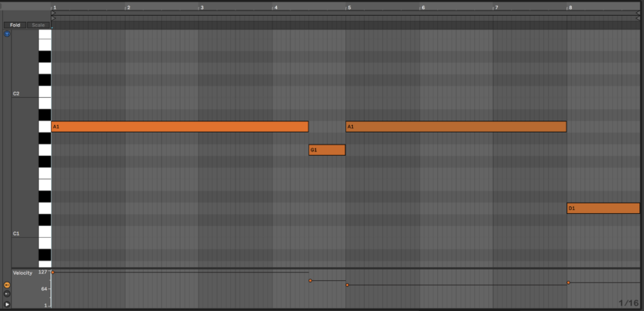
Task: Select the first long A1 note
Action: [180, 127]
